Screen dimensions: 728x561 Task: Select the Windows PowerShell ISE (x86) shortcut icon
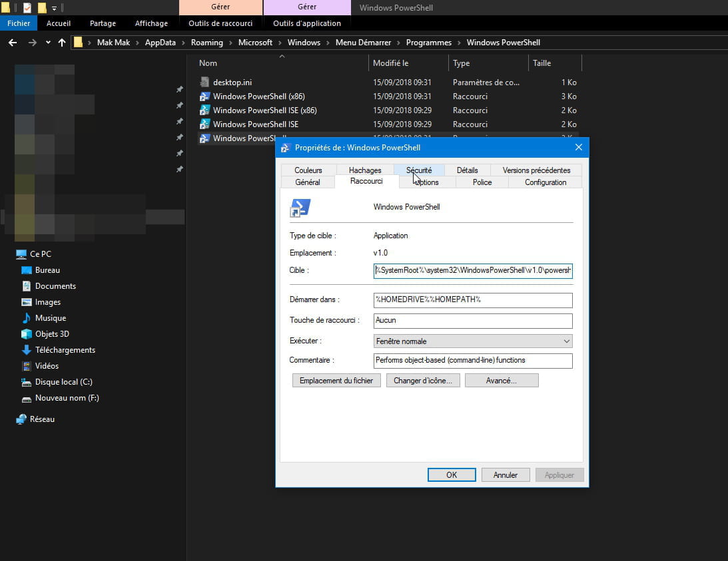coord(204,110)
